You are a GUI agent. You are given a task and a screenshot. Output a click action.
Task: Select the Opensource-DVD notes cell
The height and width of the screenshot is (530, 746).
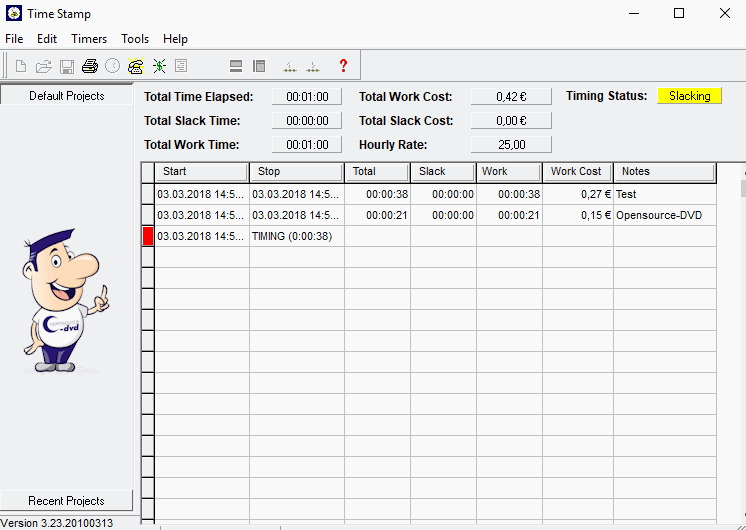tap(664, 215)
